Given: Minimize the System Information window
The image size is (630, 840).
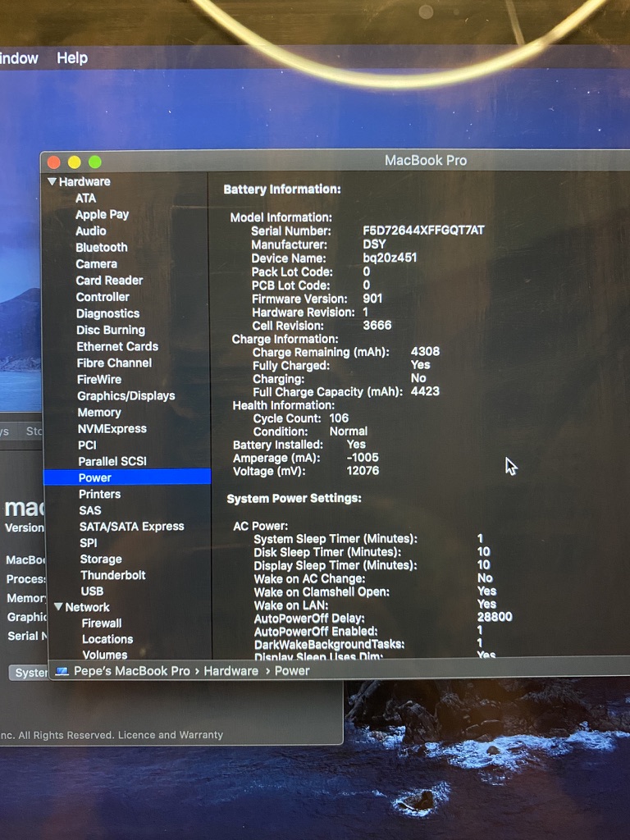Looking at the screenshot, I should tap(75, 162).
